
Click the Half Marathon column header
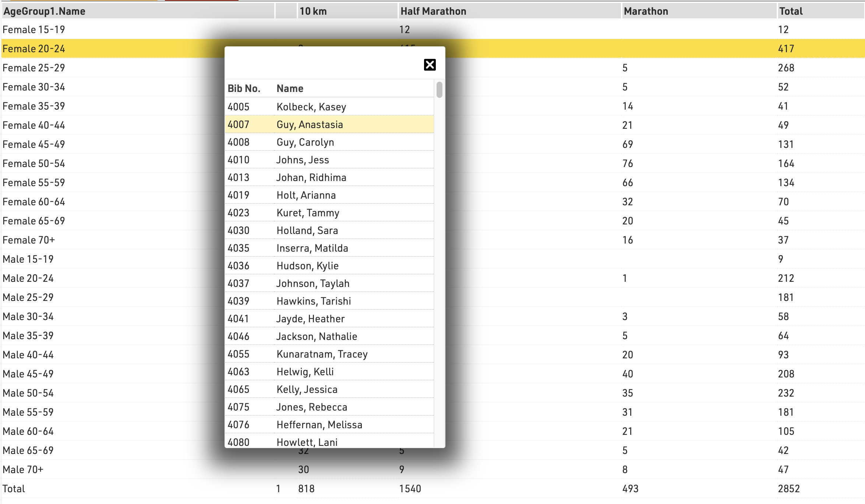(433, 11)
